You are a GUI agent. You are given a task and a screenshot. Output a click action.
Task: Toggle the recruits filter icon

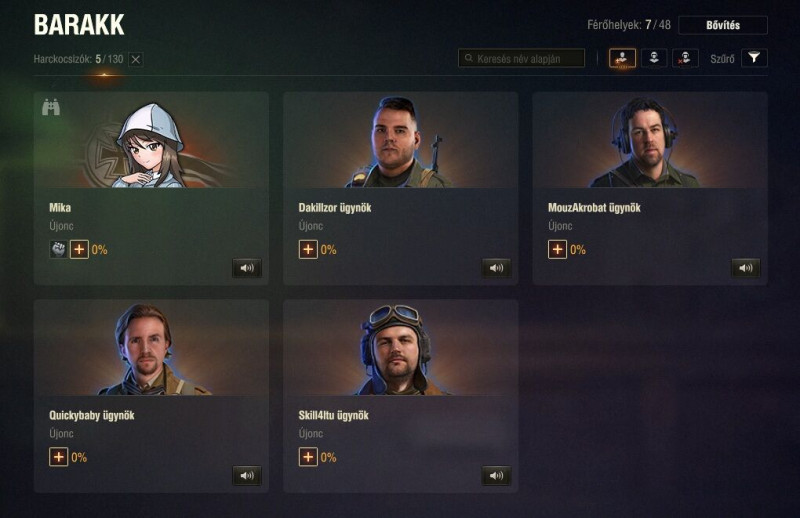[x=622, y=58]
